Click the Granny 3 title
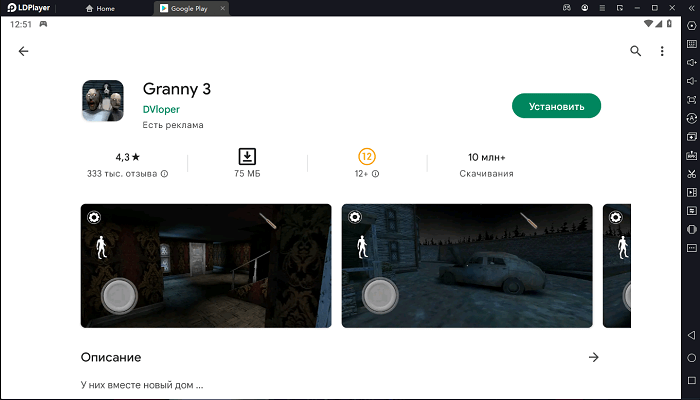This screenshot has height=400, width=700. [177, 89]
